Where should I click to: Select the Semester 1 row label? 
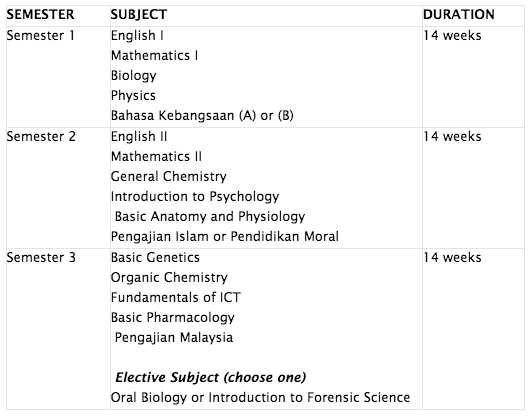pos(40,35)
